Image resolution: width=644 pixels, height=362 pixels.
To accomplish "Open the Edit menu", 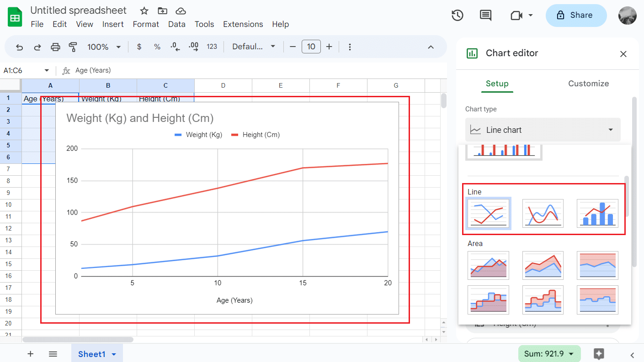I will (x=60, y=24).
